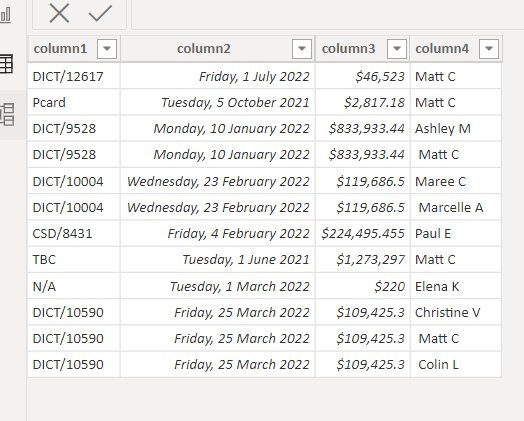The height and width of the screenshot is (421, 524).
Task: Select cell Christine V
Action: click(456, 312)
